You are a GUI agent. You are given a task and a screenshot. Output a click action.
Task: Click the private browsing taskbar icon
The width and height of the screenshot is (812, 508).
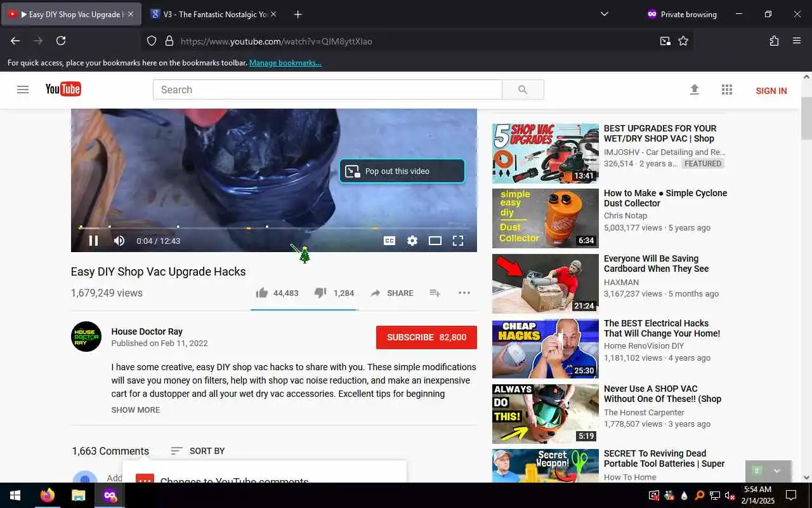coord(110,495)
